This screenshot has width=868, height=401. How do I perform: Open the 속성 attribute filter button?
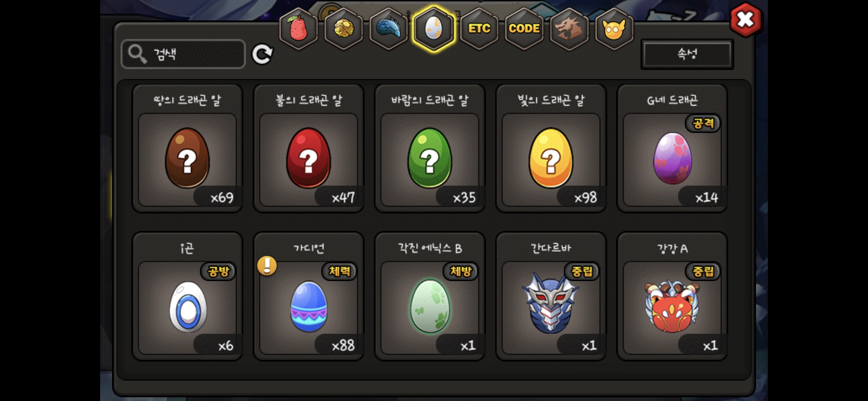coord(687,54)
